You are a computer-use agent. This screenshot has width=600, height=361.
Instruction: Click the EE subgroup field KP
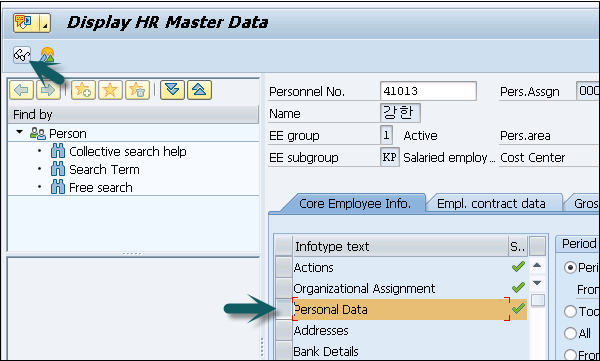pyautogui.click(x=390, y=157)
